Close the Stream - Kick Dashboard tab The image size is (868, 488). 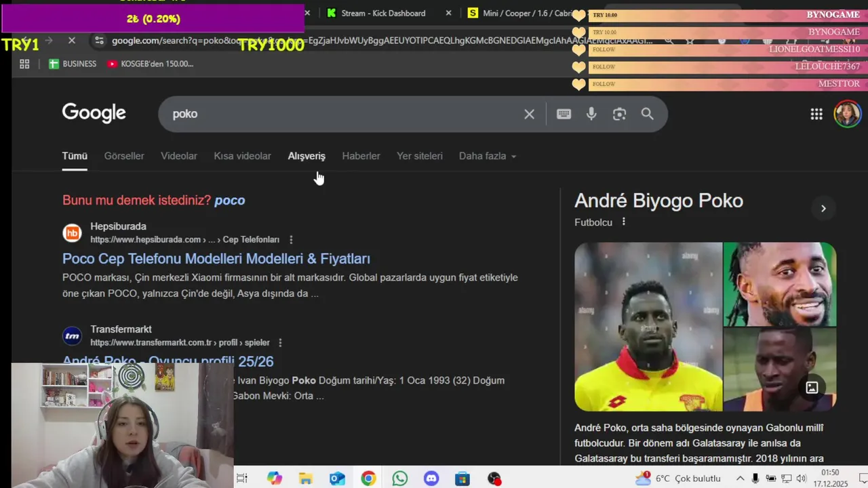448,13
